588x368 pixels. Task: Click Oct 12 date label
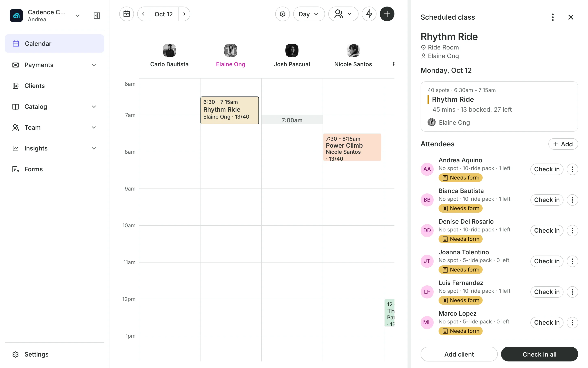(x=164, y=14)
